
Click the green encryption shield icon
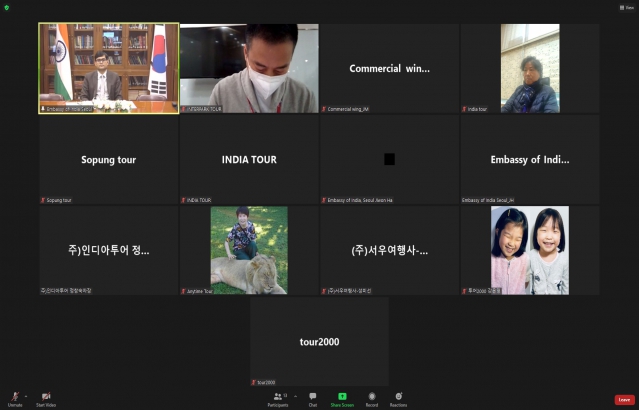tap(7, 7)
